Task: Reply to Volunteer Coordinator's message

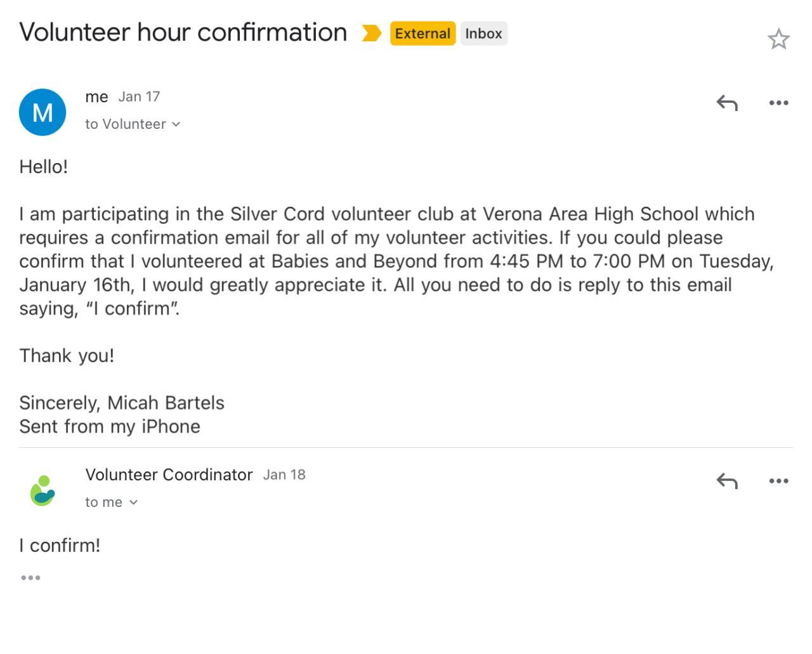Action: pyautogui.click(x=727, y=481)
